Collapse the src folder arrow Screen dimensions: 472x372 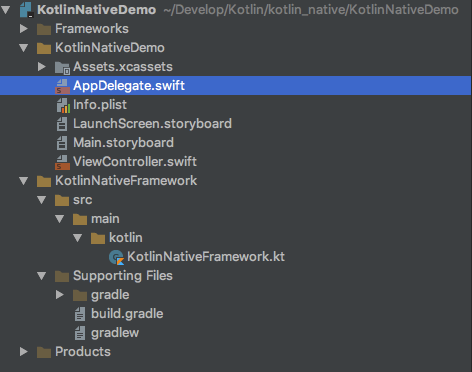point(42,200)
